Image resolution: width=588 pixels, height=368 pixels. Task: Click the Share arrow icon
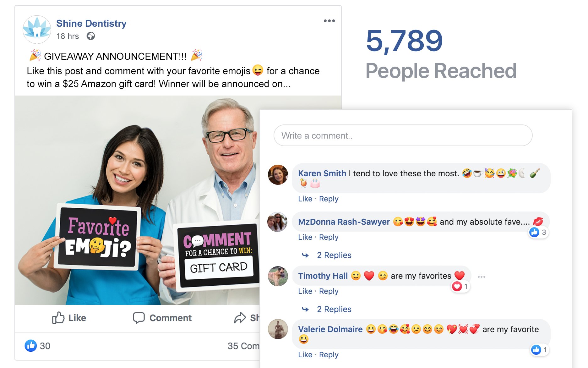[240, 318]
